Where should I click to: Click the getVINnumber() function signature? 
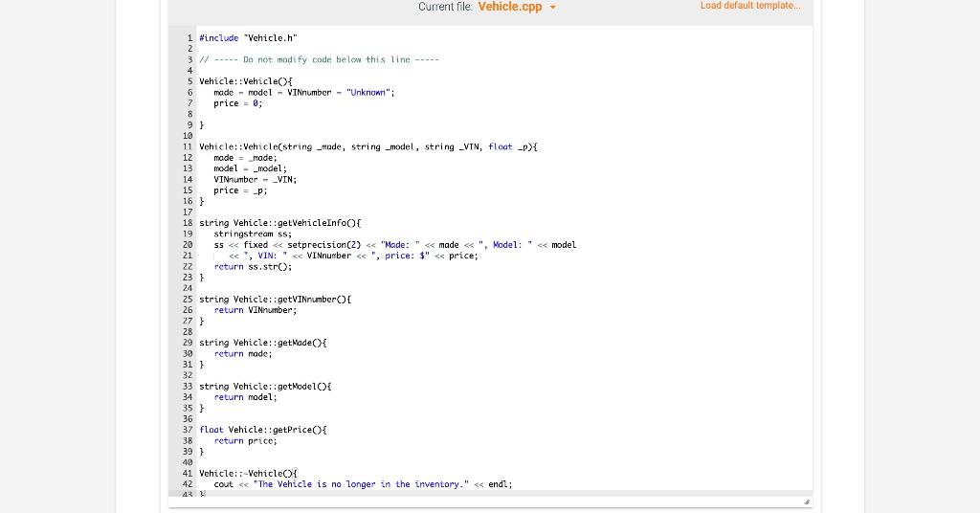(x=275, y=300)
